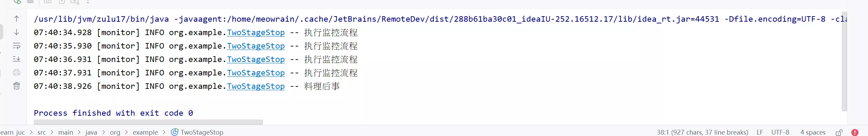Click the horizontal console scrollbar
The height and width of the screenshot is (136, 868).
tap(148, 122)
